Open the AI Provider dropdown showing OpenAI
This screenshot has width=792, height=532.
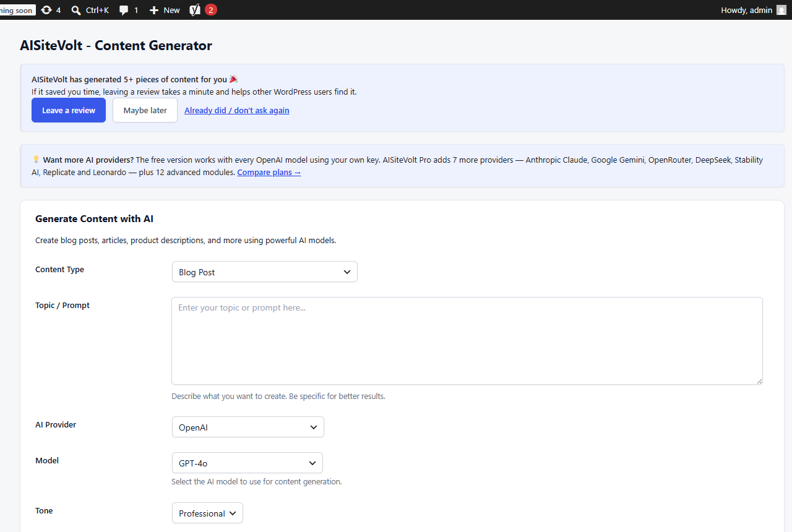pyautogui.click(x=248, y=427)
